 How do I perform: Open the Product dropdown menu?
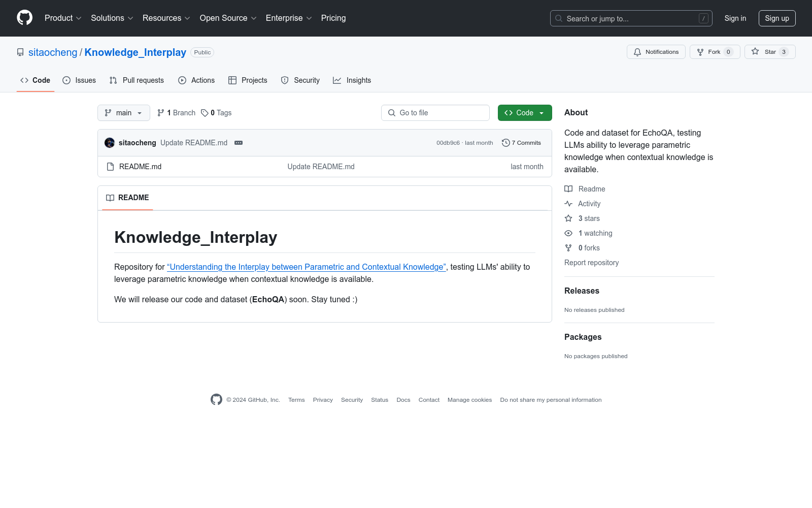63,18
